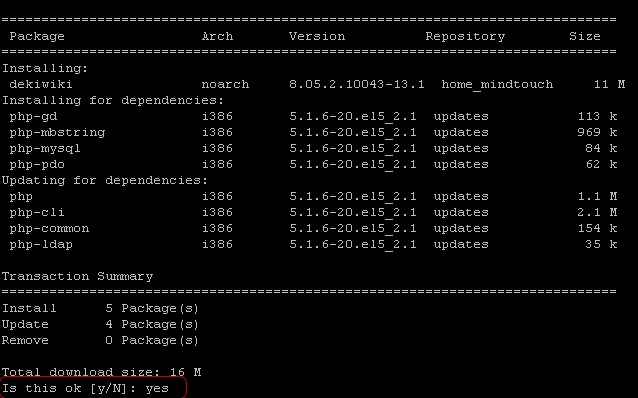Viewport: 638px width, 398px height.
Task: Click the Size column header
Action: (x=585, y=36)
